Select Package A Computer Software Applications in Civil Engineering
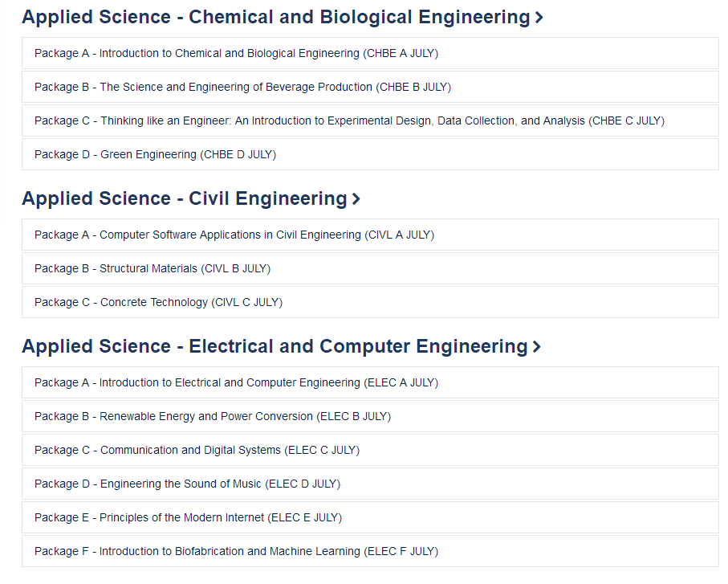Viewport: 728px width, 584px height. [370, 235]
